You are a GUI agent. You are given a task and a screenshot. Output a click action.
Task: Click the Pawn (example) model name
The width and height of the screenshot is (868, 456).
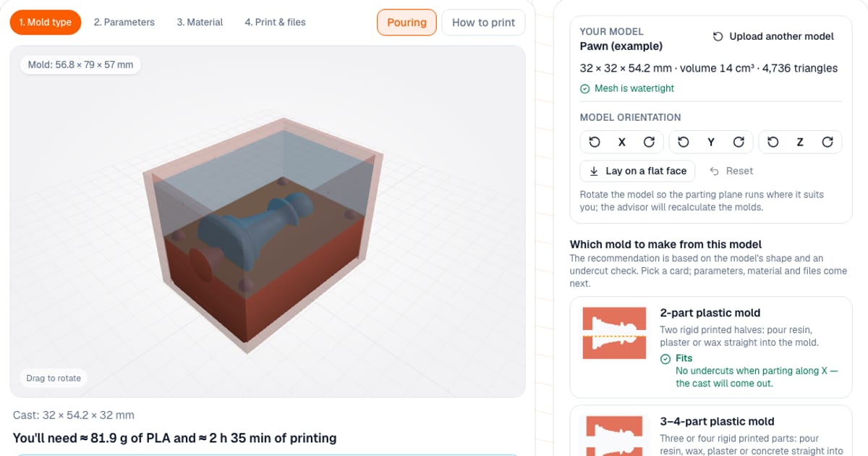click(621, 46)
